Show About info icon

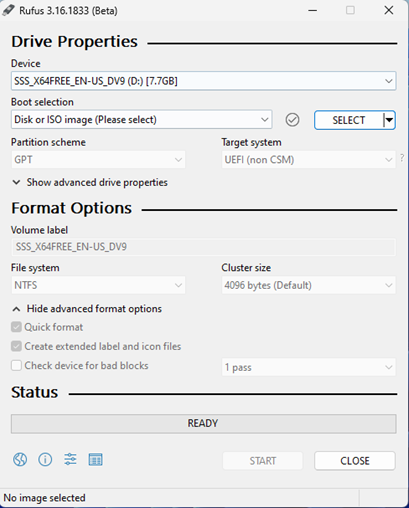click(45, 460)
